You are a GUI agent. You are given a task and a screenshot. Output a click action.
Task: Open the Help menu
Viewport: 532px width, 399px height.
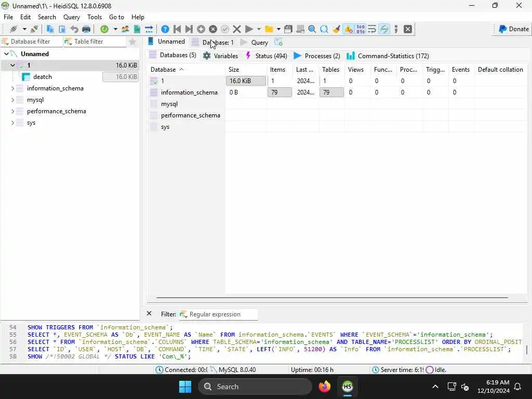(138, 17)
